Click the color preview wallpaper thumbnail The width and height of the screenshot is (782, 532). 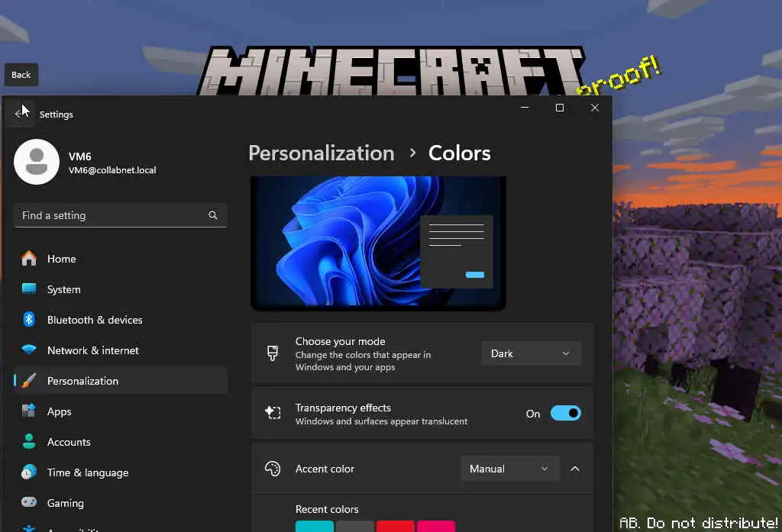tap(378, 243)
